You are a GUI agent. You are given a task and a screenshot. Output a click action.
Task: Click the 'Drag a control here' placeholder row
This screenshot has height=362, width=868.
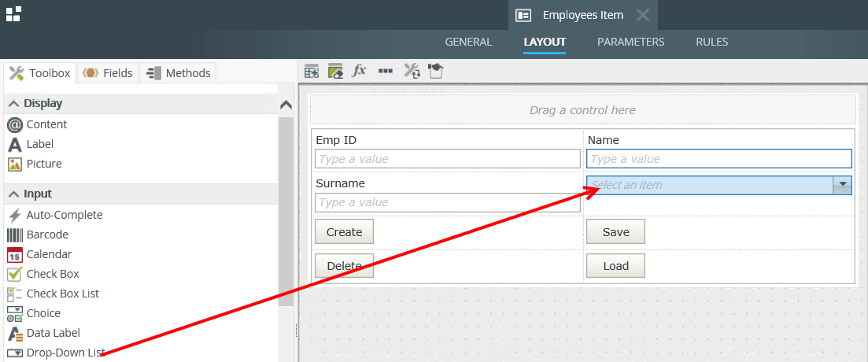click(x=582, y=109)
